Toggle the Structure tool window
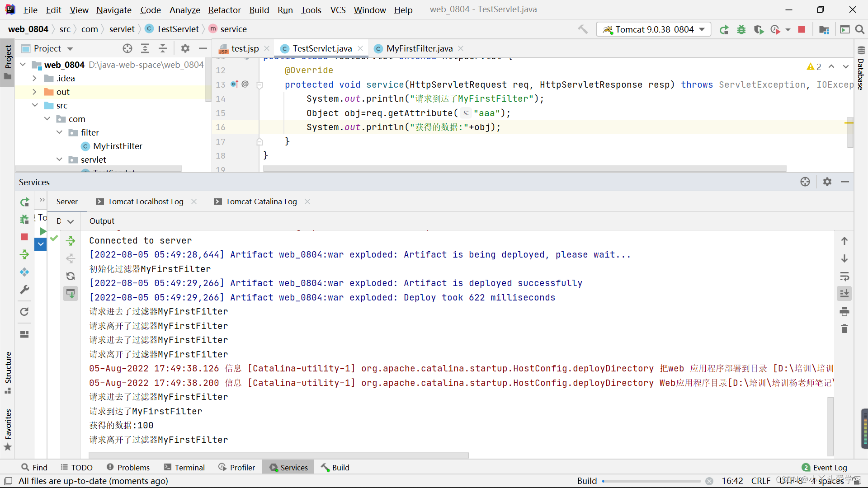 click(x=8, y=372)
